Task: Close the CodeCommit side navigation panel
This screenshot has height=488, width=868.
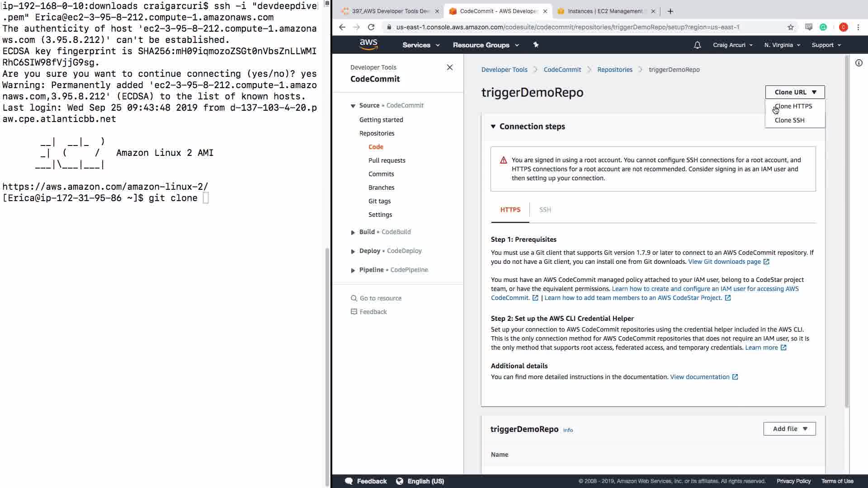Action: (449, 67)
